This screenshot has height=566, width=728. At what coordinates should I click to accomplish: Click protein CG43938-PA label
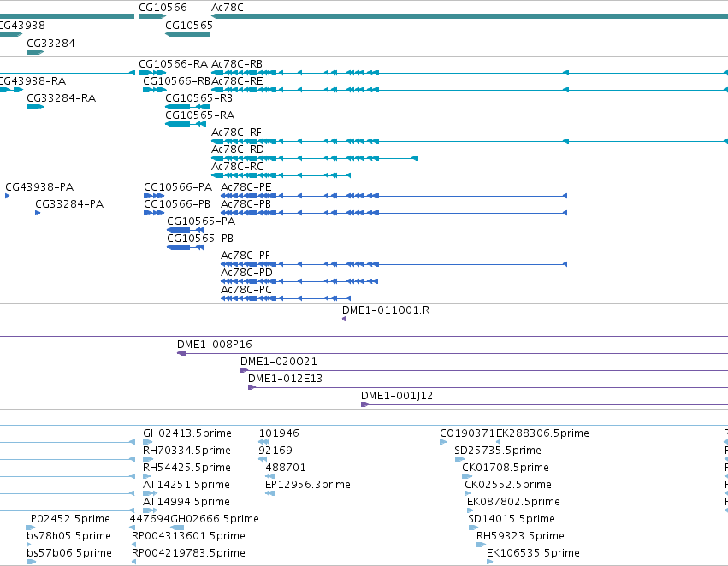click(39, 187)
